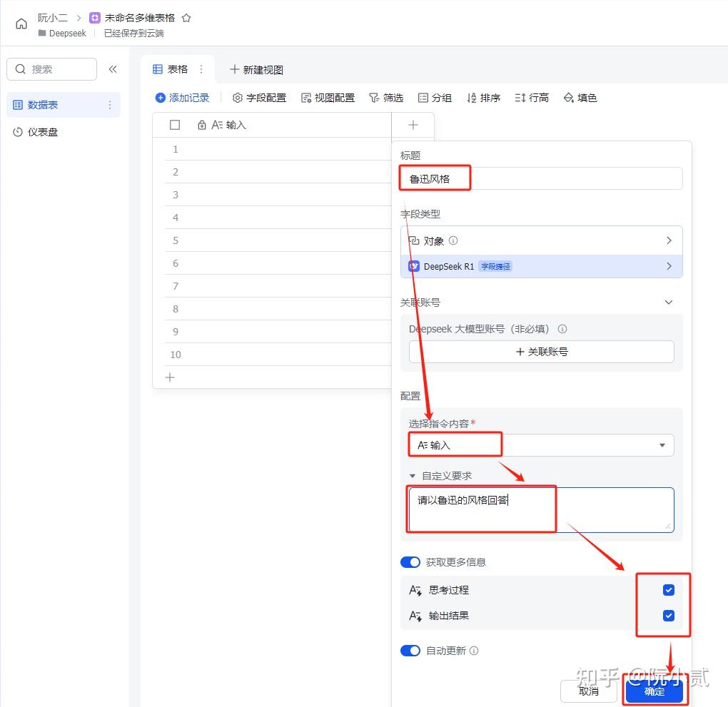
Task: Click 添加记录 to add a record
Action: pyautogui.click(x=183, y=98)
